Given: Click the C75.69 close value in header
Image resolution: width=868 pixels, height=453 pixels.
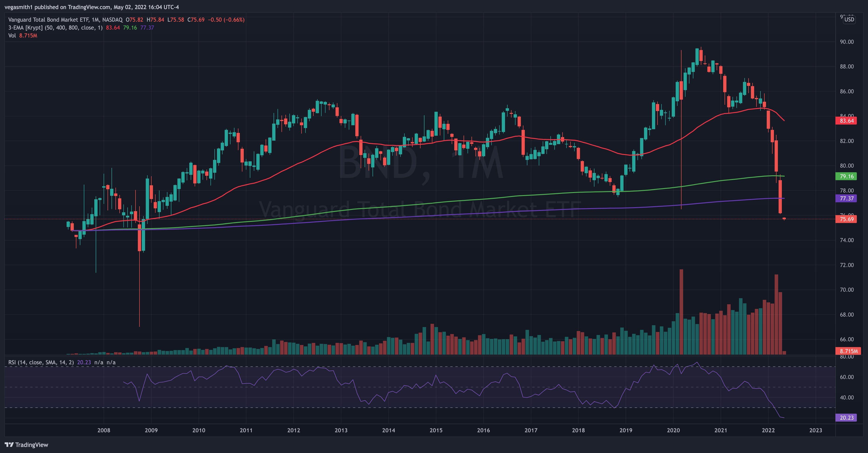Looking at the screenshot, I should (x=196, y=20).
